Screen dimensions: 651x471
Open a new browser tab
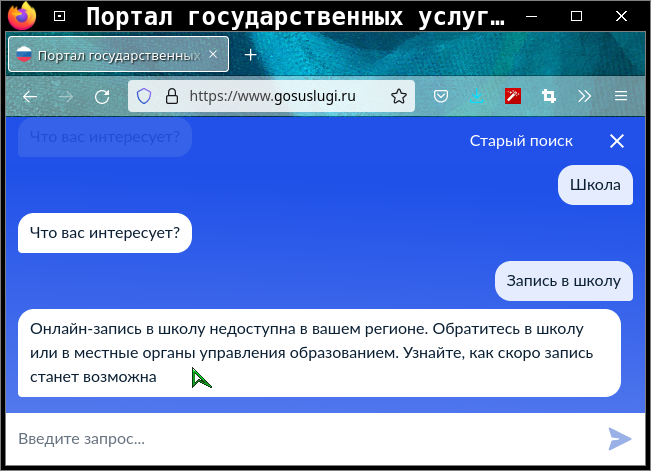[250, 54]
